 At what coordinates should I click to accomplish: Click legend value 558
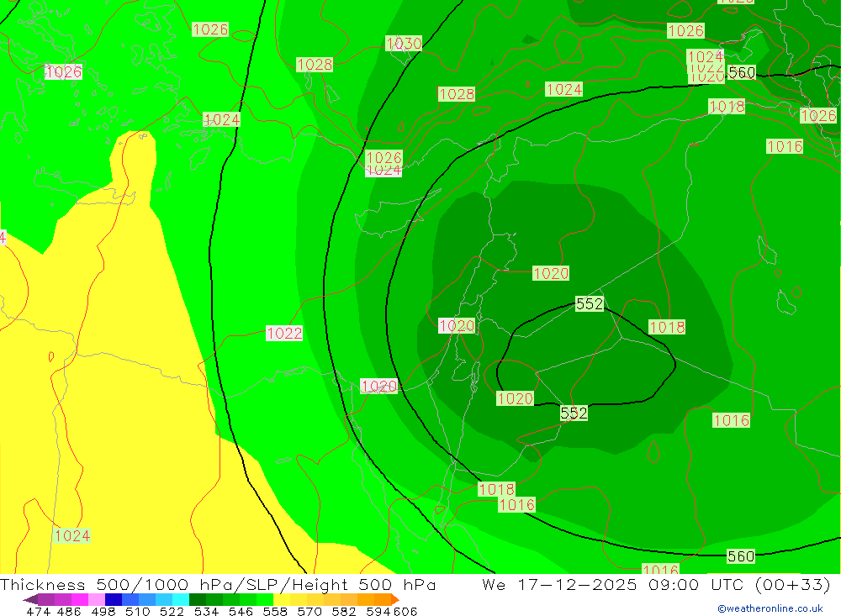(275, 611)
